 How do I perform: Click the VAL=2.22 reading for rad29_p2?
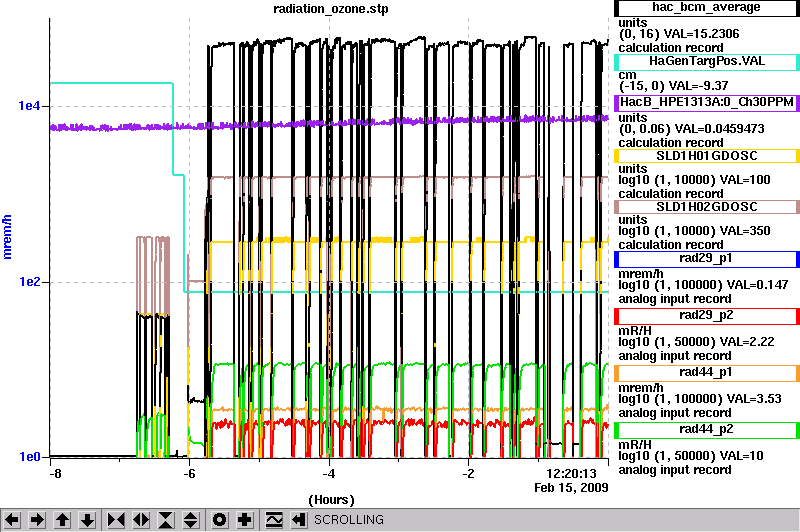pyautogui.click(x=747, y=342)
